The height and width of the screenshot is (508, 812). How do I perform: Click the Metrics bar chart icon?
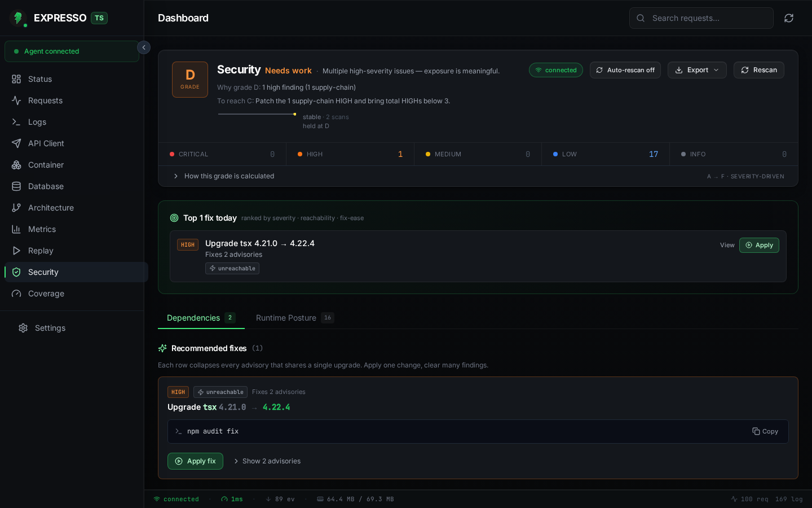click(x=16, y=229)
